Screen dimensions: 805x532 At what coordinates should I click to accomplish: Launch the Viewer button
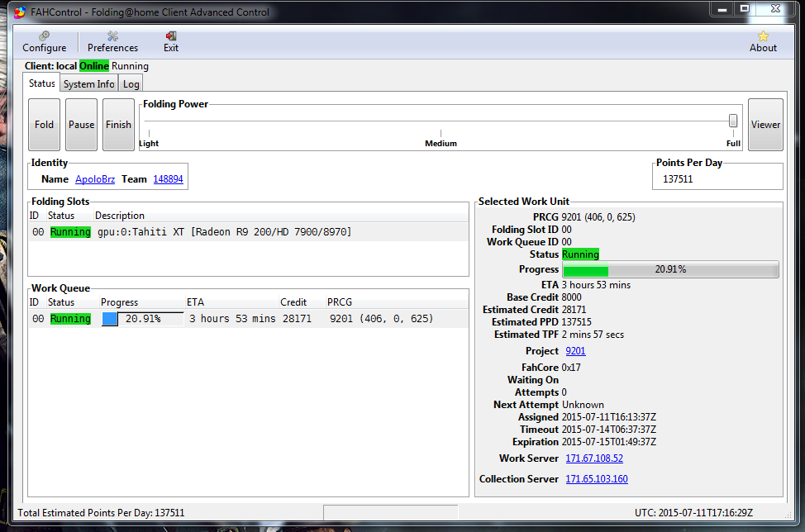pos(765,125)
